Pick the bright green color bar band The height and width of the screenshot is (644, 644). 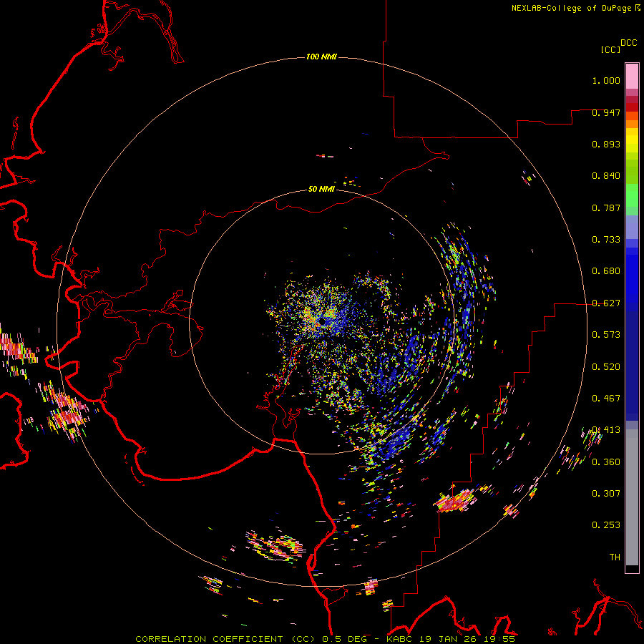click(x=632, y=195)
